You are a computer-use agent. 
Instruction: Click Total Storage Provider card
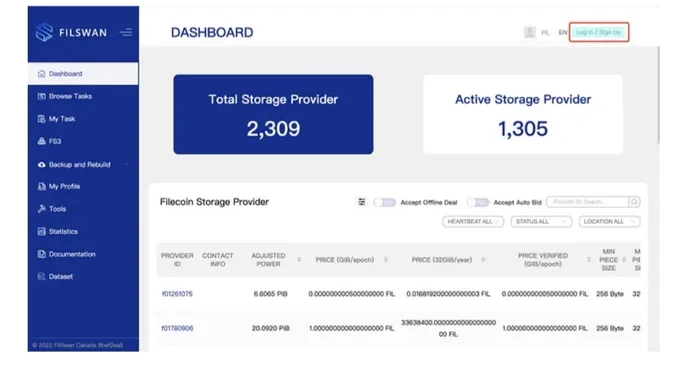point(273,115)
